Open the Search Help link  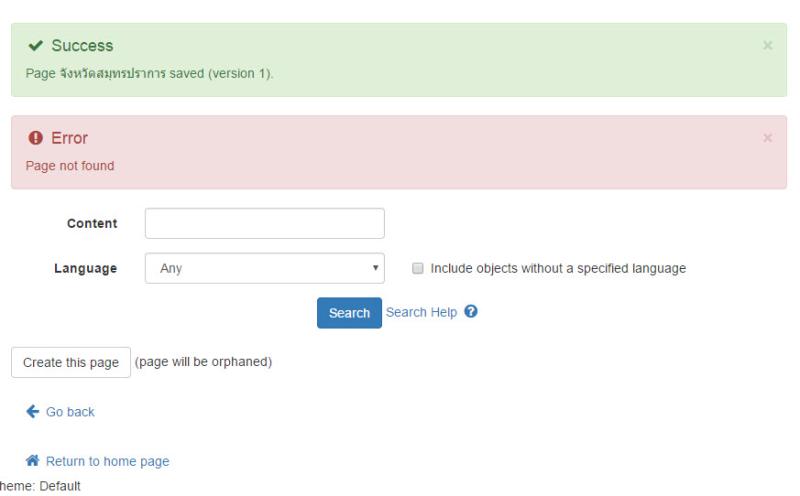(421, 312)
